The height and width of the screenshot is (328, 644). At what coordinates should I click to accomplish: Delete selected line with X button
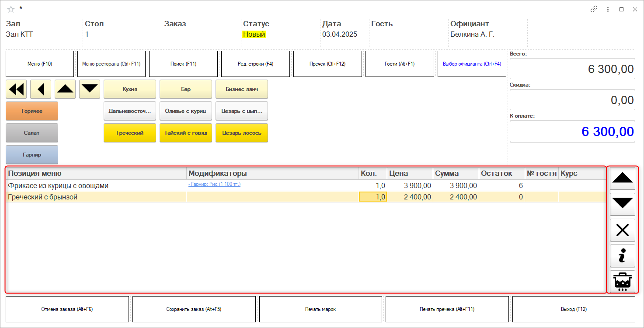[x=622, y=230]
